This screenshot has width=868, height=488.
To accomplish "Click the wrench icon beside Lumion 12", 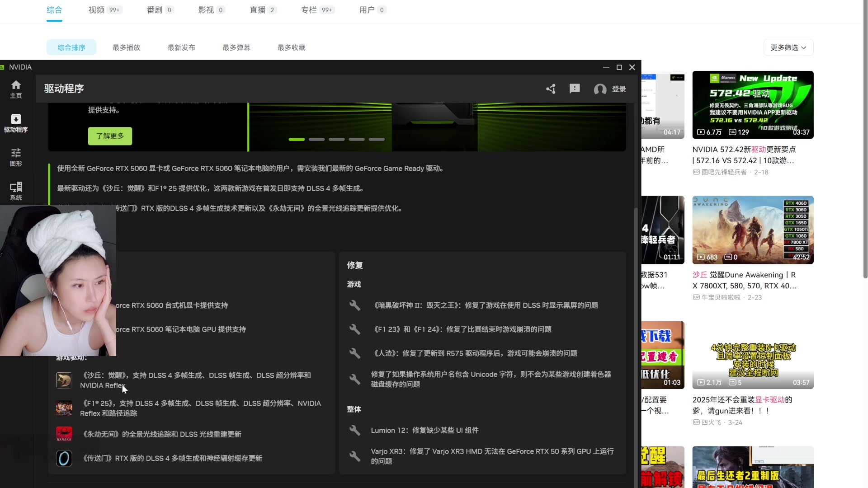I will pyautogui.click(x=355, y=430).
